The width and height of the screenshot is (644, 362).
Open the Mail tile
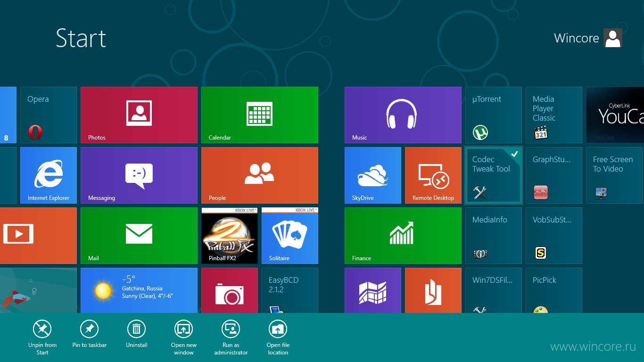[139, 236]
